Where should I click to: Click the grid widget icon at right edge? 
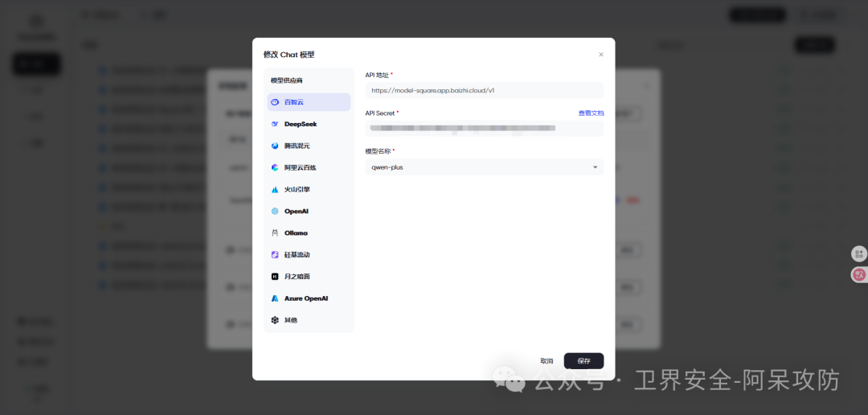click(859, 254)
